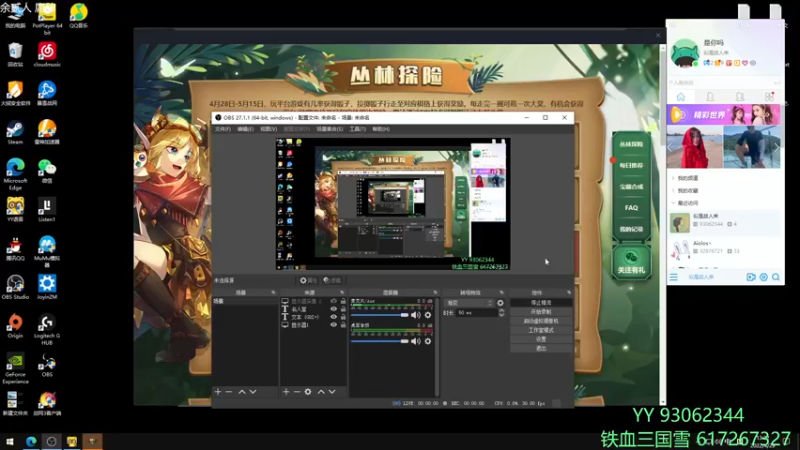Click 停止推流 button in Controls

[x=541, y=303]
